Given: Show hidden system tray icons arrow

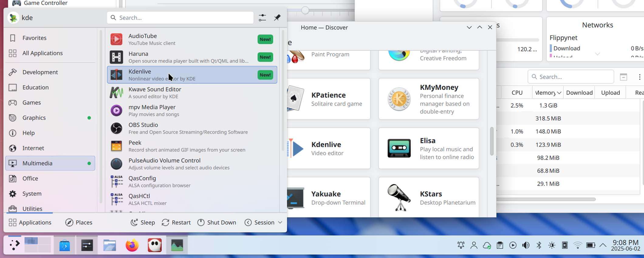Looking at the screenshot, I should (603, 245).
